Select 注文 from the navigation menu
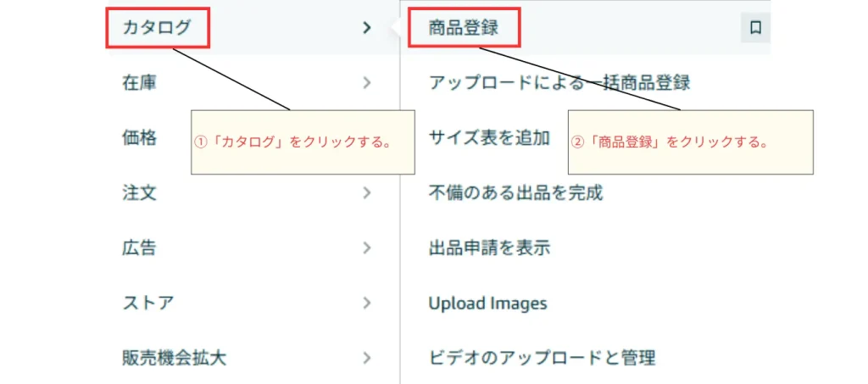The height and width of the screenshot is (384, 868). (139, 192)
